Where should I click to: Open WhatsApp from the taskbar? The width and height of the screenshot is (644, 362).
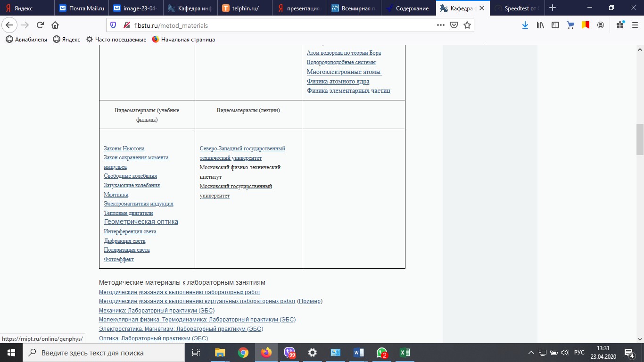pyautogui.click(x=382, y=353)
